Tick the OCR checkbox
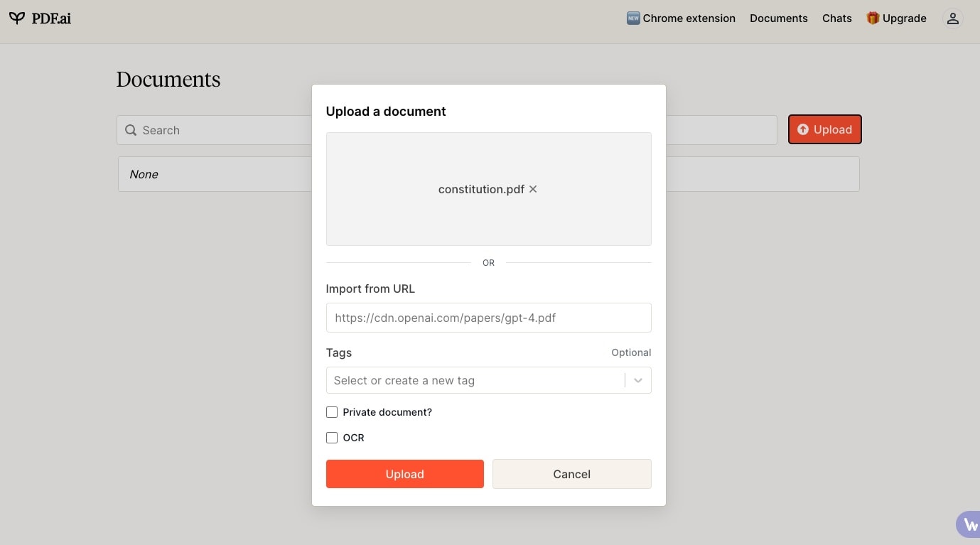980x545 pixels. click(x=332, y=438)
